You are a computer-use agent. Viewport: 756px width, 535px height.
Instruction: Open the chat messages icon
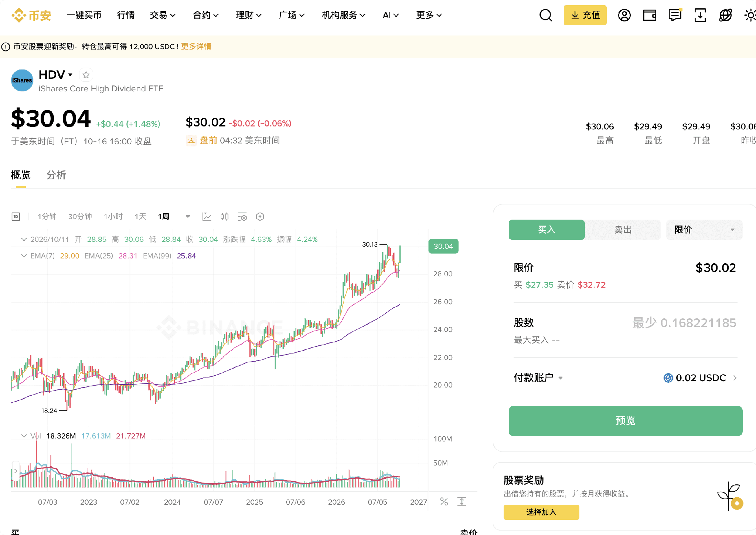pyautogui.click(x=675, y=15)
